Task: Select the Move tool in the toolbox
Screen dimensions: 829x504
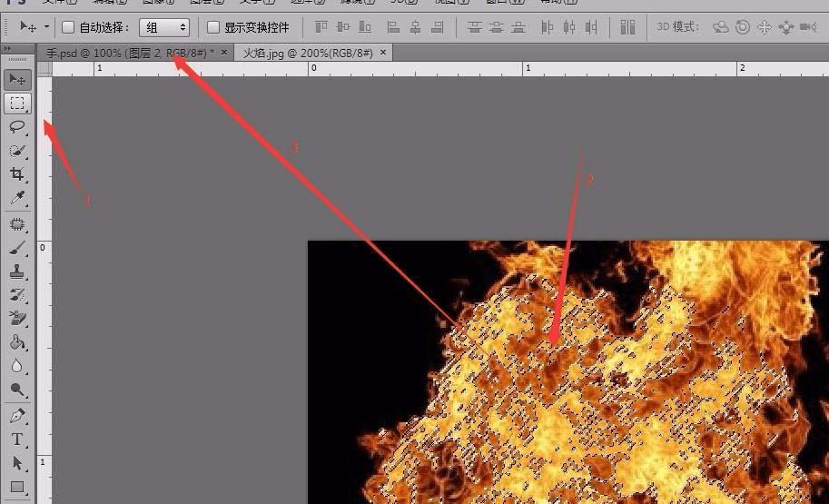Action: point(17,79)
